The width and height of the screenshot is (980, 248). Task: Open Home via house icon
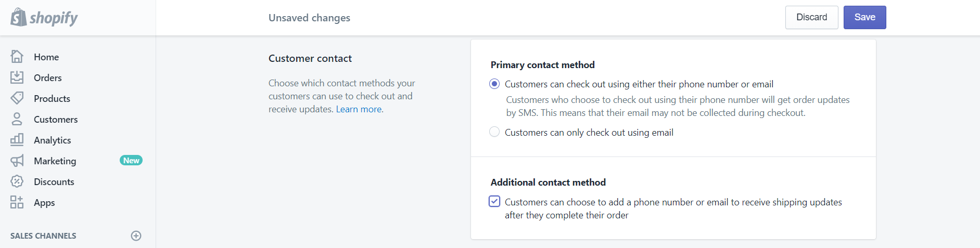pyautogui.click(x=17, y=56)
